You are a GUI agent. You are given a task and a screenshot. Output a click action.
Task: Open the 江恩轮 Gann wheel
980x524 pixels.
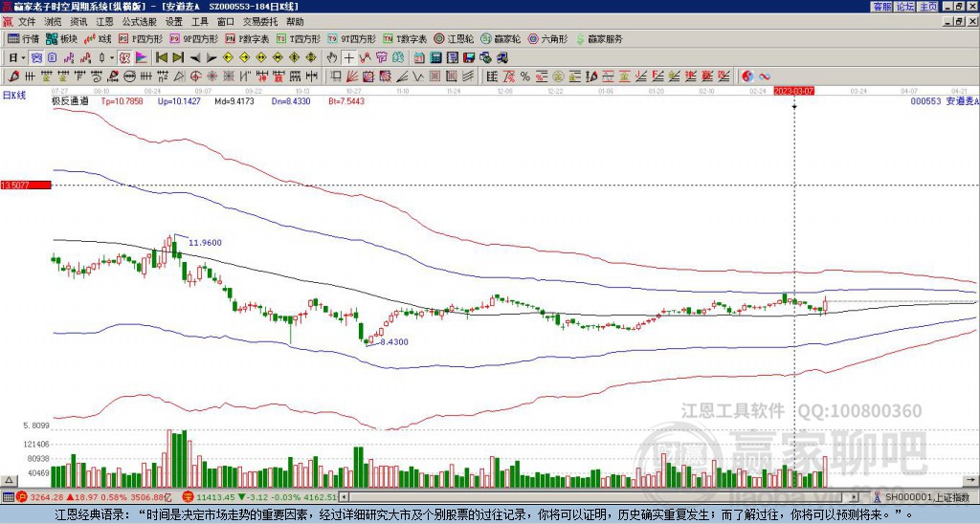[454, 38]
